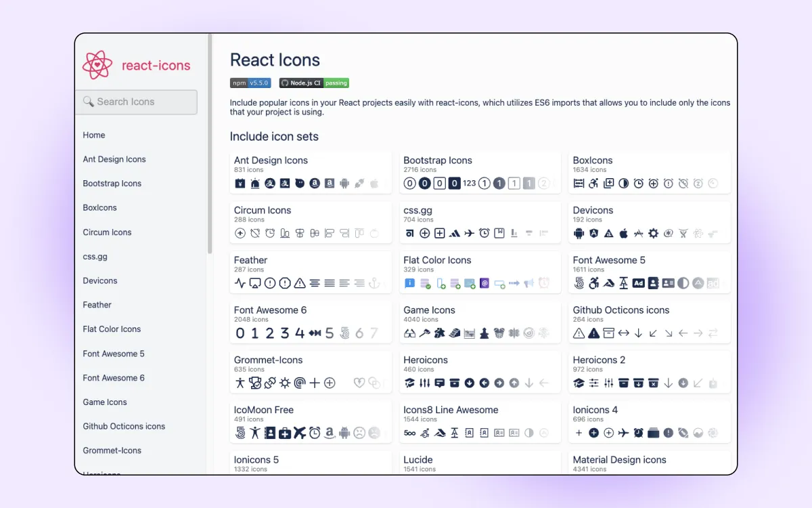Select the gear icon in Devicons row
812x508 pixels.
click(654, 233)
